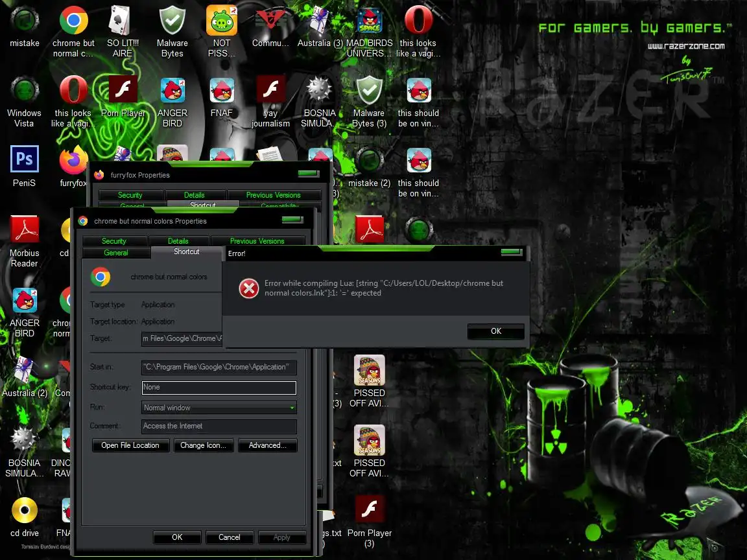Viewport: 747px width, 560px height.
Task: Open Security tab in furryfox Properties
Action: (130, 194)
